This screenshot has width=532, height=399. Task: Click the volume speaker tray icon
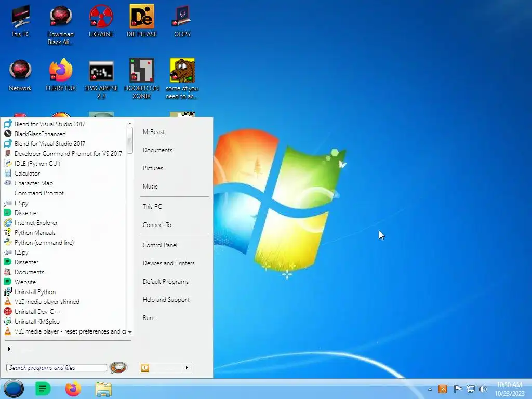point(483,389)
